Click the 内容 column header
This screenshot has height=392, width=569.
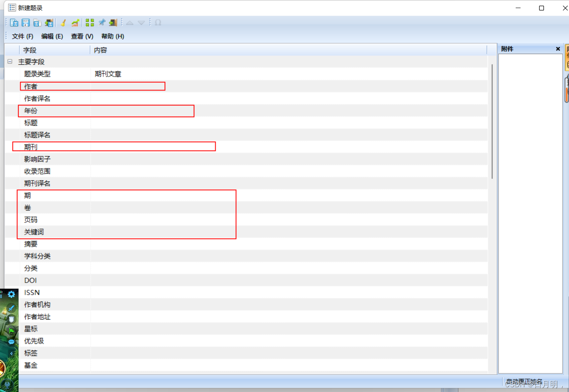pos(288,50)
